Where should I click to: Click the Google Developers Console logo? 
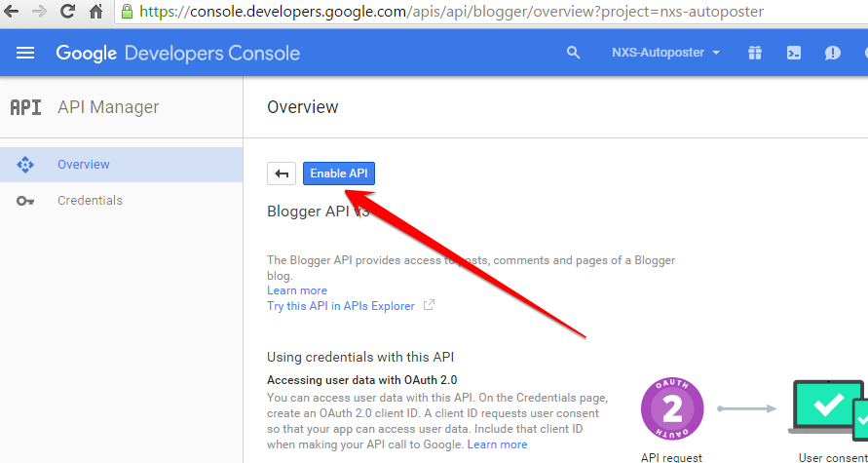pos(177,54)
